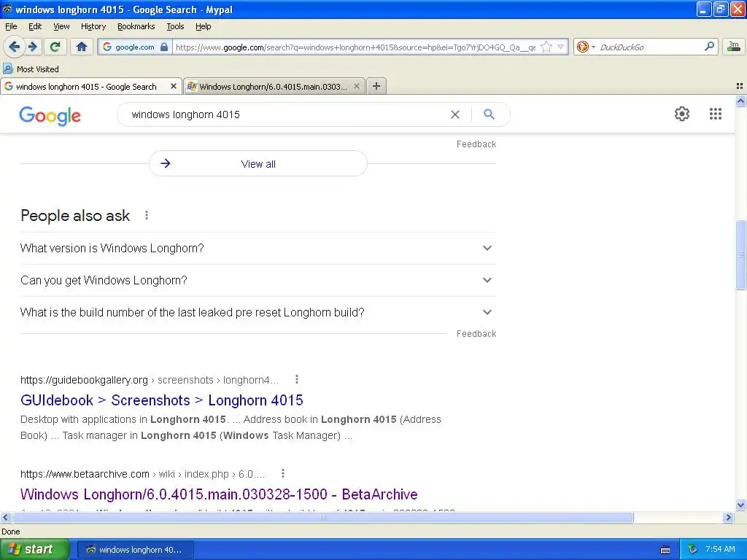Image resolution: width=747 pixels, height=560 pixels.
Task: Click the google.com site identity button
Action: coord(135,47)
